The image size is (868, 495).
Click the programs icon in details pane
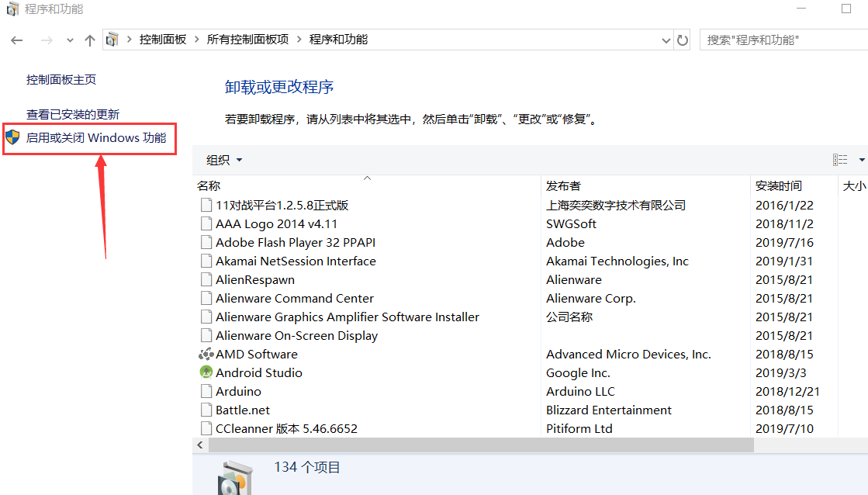pyautogui.click(x=235, y=476)
